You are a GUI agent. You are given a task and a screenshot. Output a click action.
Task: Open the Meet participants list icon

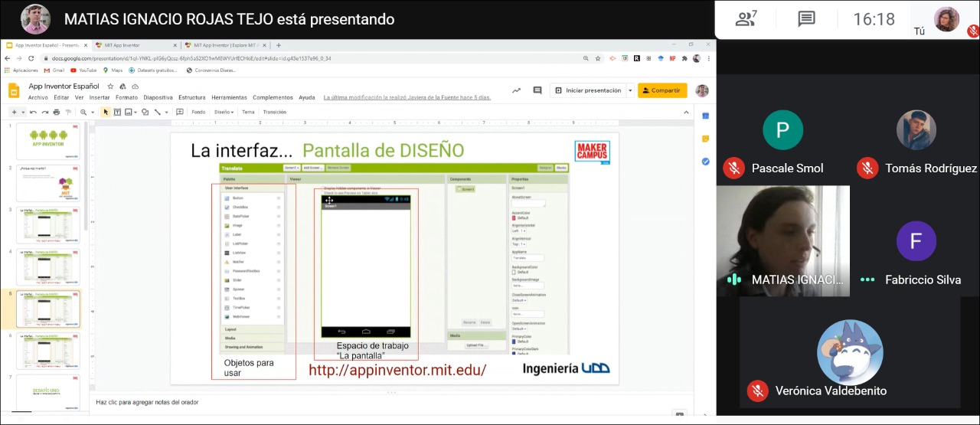pyautogui.click(x=745, y=19)
